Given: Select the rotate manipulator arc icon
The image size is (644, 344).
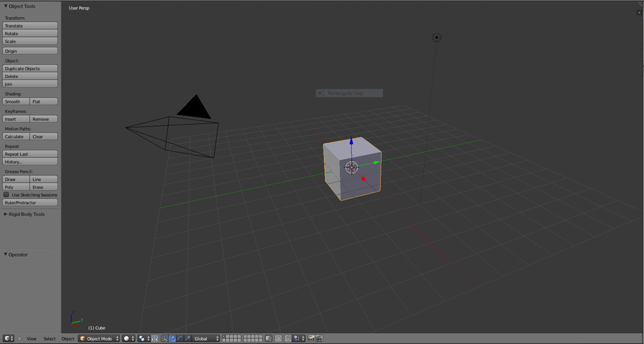Looking at the screenshot, I should coord(180,339).
